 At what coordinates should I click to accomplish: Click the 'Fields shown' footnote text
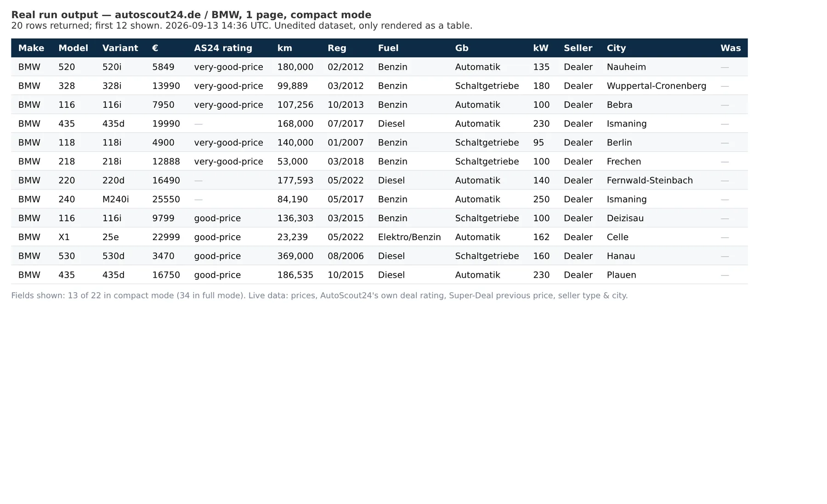click(319, 296)
